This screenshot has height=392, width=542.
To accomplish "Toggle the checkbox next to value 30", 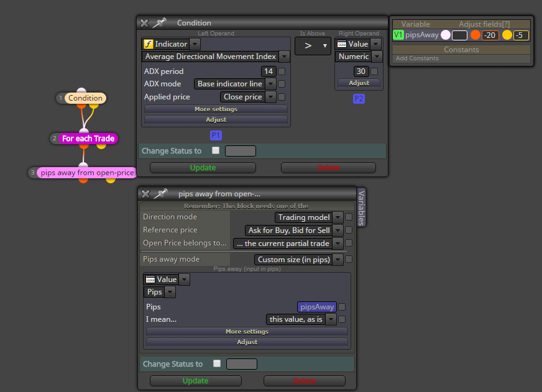I will point(374,71).
